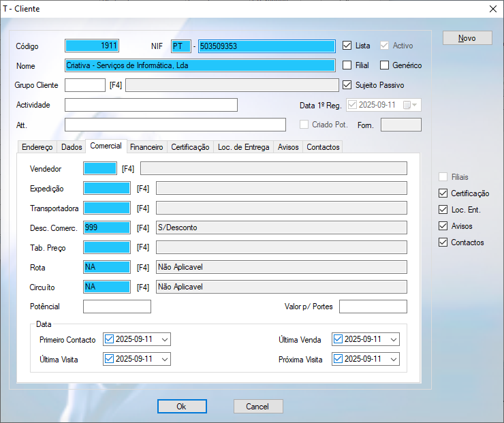Viewport: 504px width, 423px height.
Task: Expand the Última Visita date dropdown
Action: click(x=164, y=359)
